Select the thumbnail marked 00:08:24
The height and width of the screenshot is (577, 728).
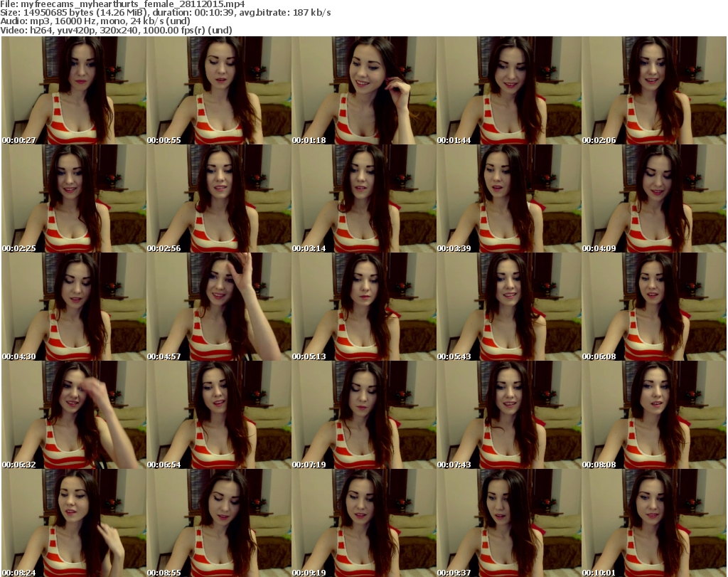tap(74, 523)
